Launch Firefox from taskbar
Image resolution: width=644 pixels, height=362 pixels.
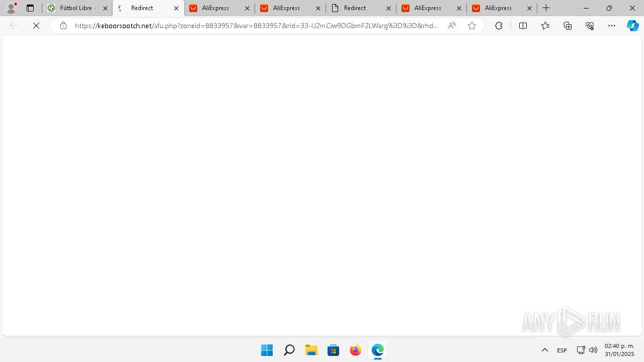355,350
